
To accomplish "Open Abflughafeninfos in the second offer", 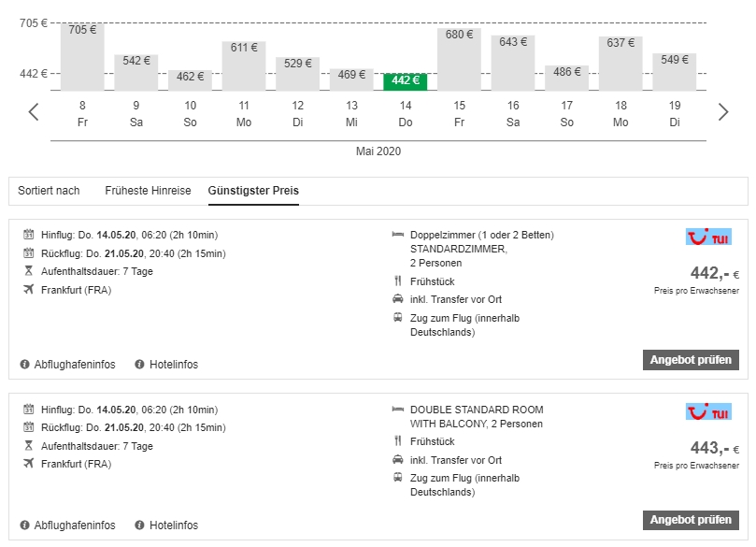I will pos(74,525).
